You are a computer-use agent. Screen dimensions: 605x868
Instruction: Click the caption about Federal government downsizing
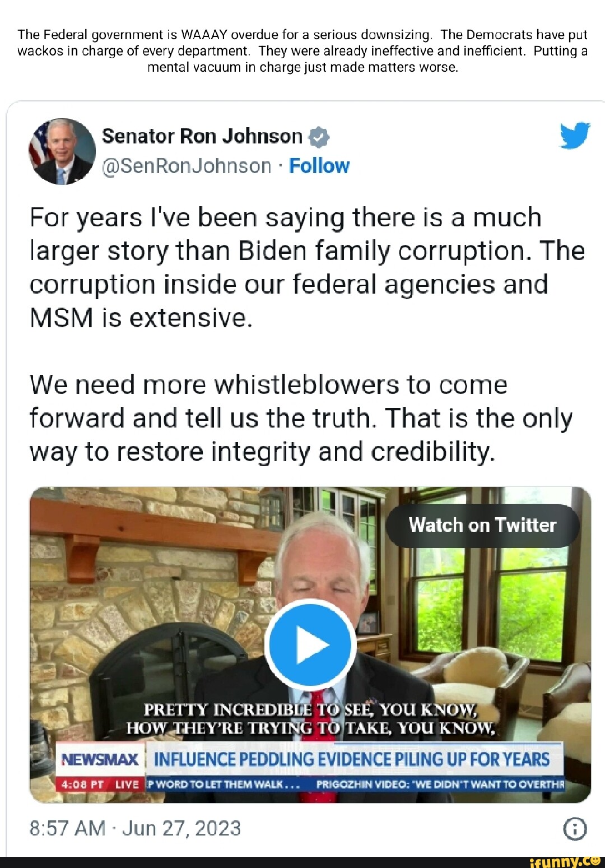[x=302, y=51]
